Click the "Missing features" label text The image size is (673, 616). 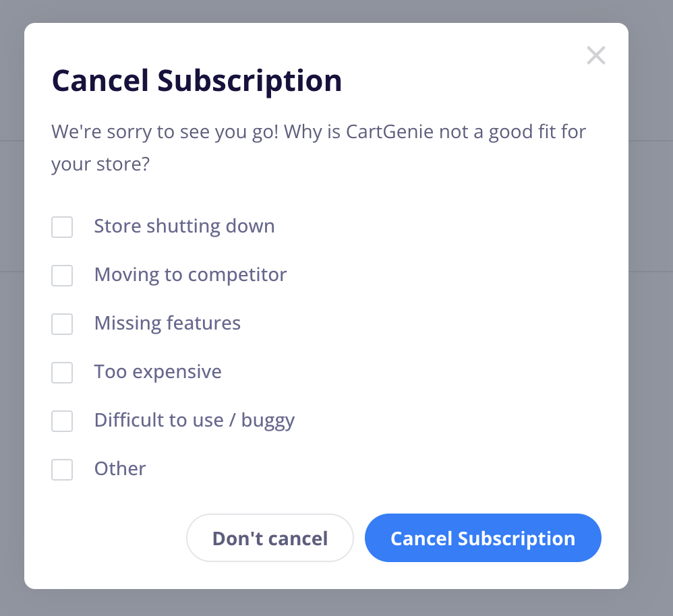coord(167,323)
